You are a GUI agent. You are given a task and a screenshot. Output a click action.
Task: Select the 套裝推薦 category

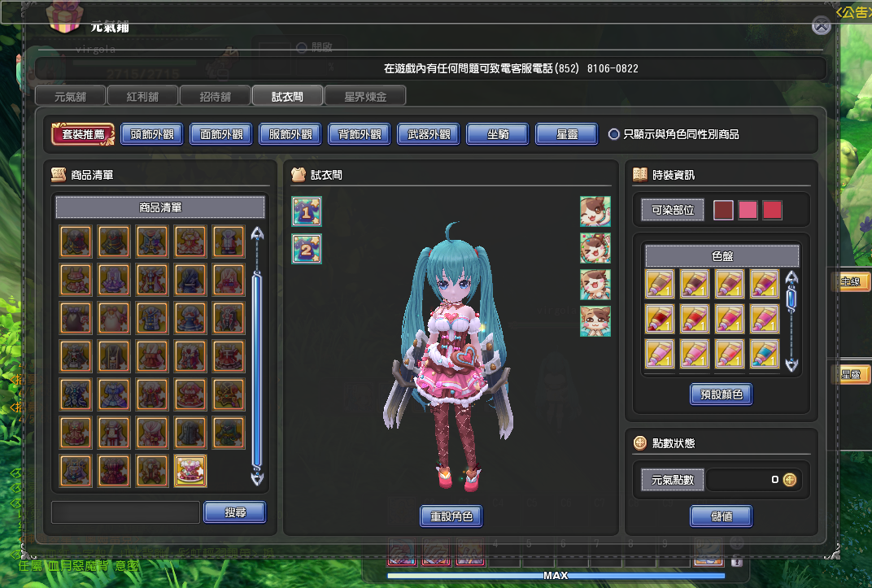point(83,134)
